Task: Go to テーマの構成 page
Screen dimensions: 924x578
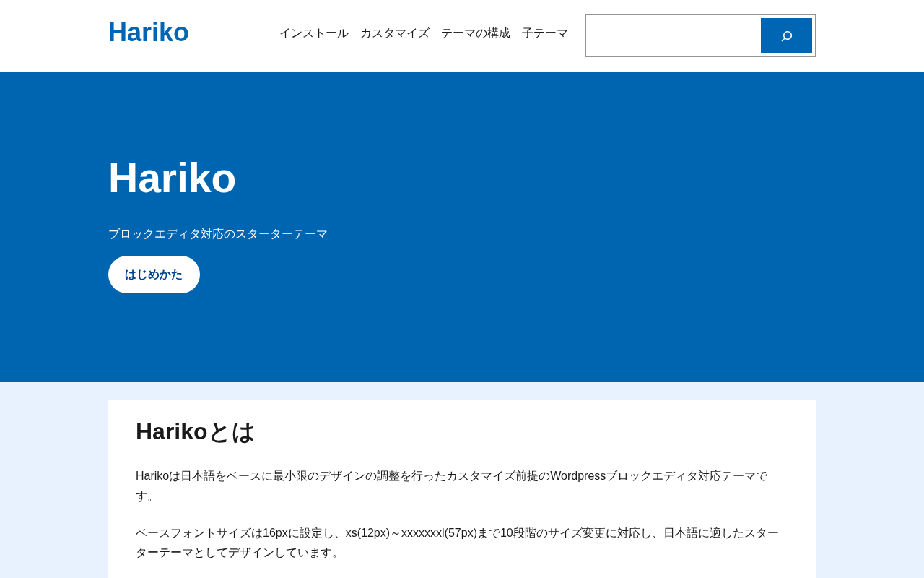Action: point(476,33)
